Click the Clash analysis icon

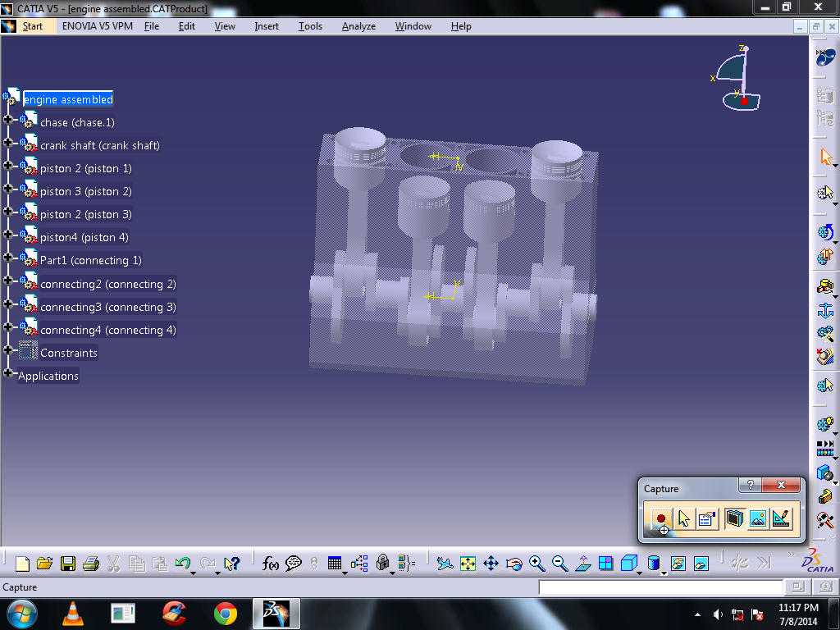(825, 472)
